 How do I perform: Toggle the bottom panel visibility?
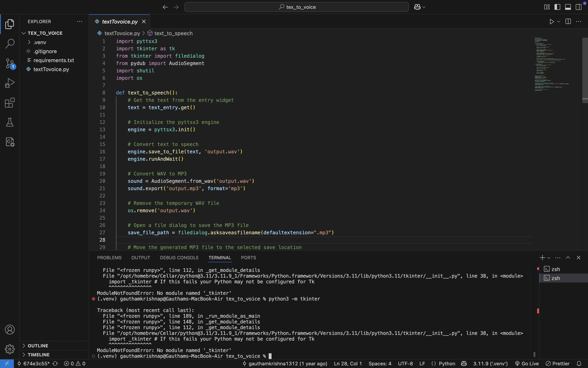tap(568, 7)
